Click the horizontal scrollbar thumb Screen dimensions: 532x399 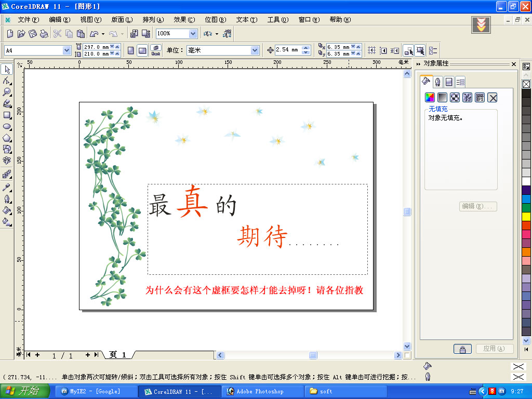tap(313, 355)
